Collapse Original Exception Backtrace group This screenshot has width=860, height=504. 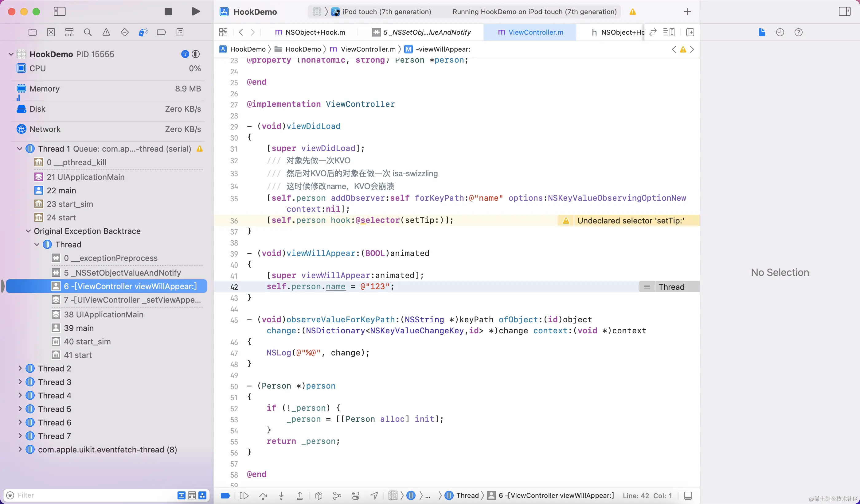pyautogui.click(x=28, y=231)
